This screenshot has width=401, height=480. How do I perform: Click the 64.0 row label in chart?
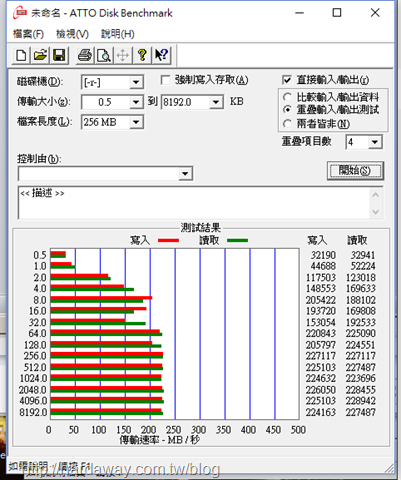tap(37, 334)
